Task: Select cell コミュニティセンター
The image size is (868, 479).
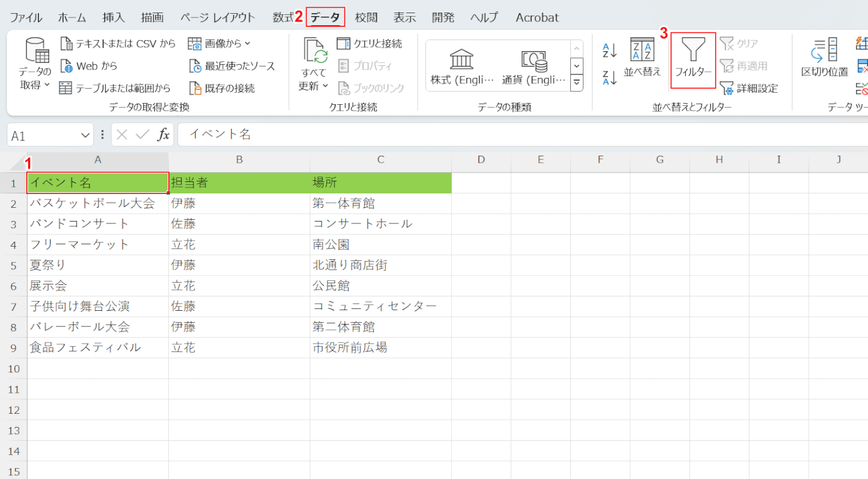Action: coord(380,307)
